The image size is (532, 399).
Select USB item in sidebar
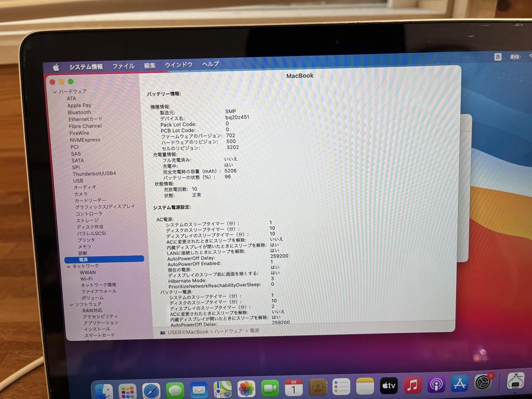[78, 181]
